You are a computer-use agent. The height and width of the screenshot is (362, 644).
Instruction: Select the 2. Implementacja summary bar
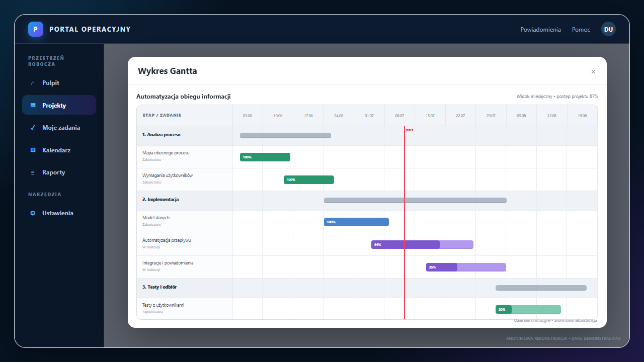pyautogui.click(x=415, y=200)
